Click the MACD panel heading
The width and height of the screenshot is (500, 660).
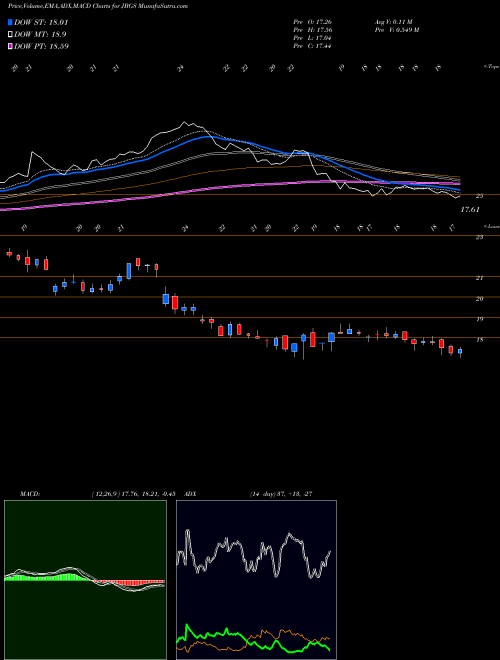[x=30, y=494]
